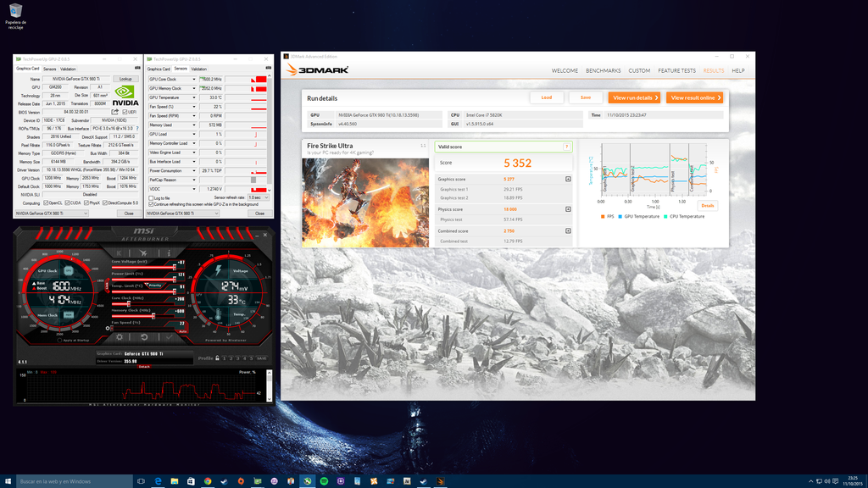Click the Lookup button in GPU-Z
Image resolution: width=868 pixels, height=488 pixels.
coord(125,79)
